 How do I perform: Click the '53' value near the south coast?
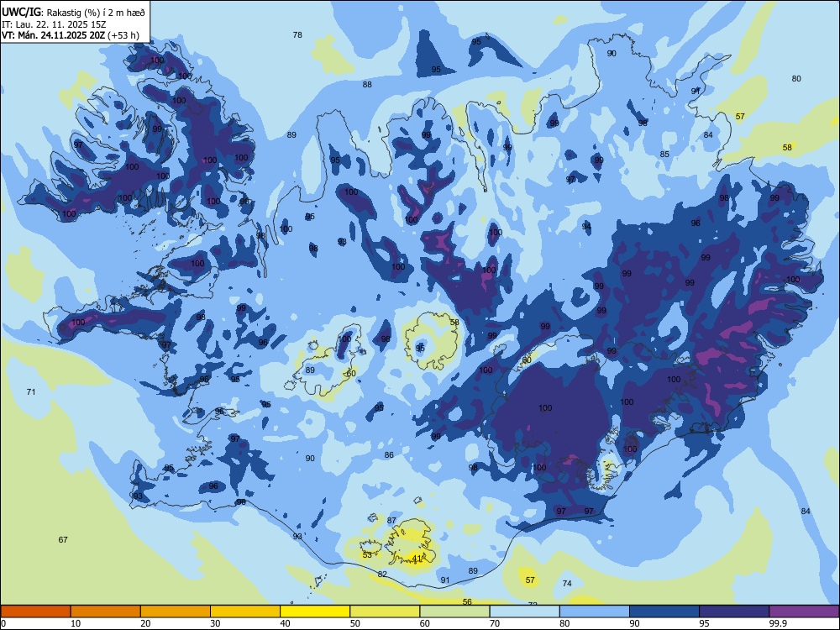click(368, 555)
